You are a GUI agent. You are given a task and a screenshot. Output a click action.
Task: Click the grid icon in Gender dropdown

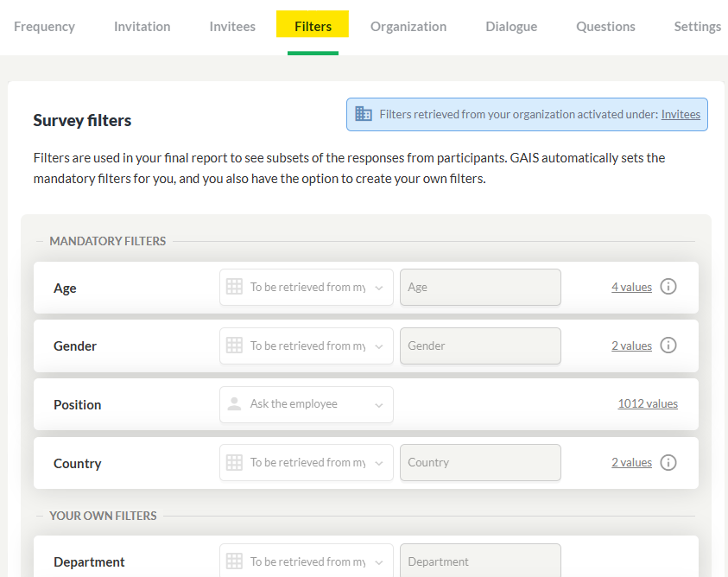pyautogui.click(x=234, y=346)
